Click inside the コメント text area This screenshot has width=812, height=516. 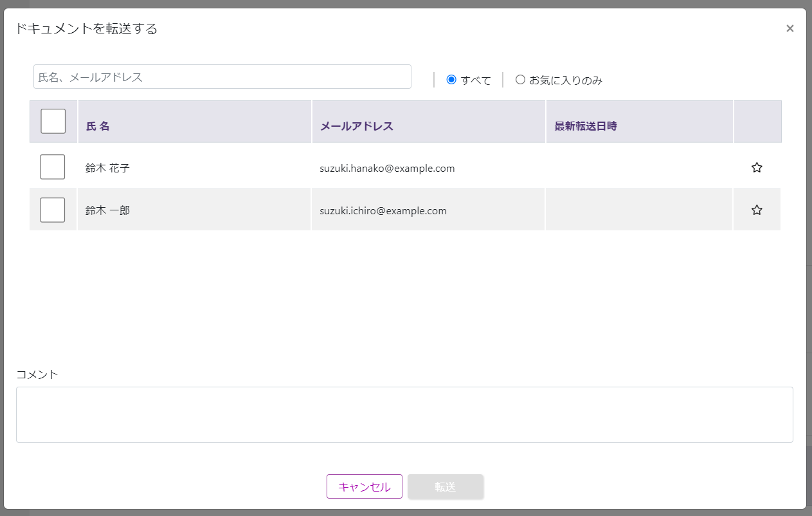click(404, 414)
